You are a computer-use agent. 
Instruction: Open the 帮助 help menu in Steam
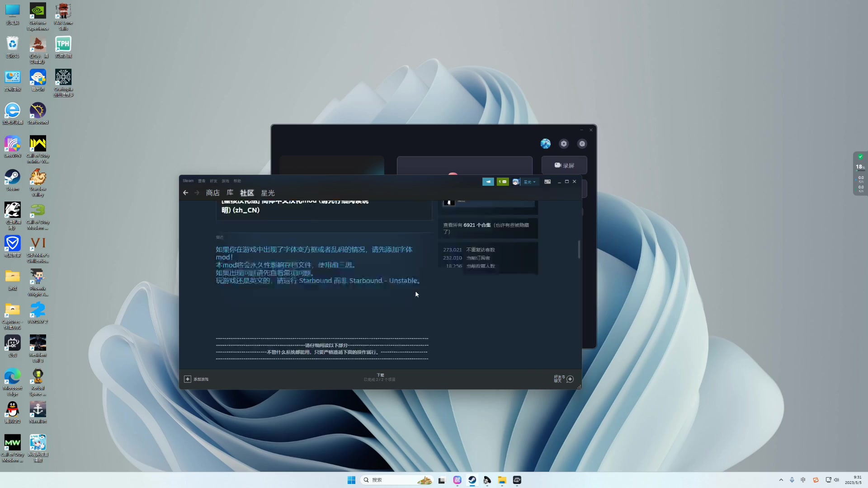[237, 181]
